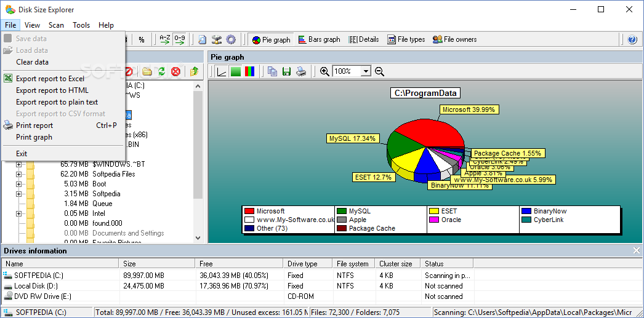
Task: Open the Tools menu
Action: pos(81,25)
